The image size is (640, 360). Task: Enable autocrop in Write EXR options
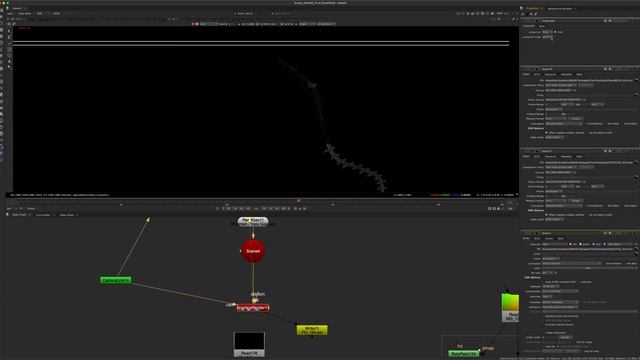tap(580, 282)
